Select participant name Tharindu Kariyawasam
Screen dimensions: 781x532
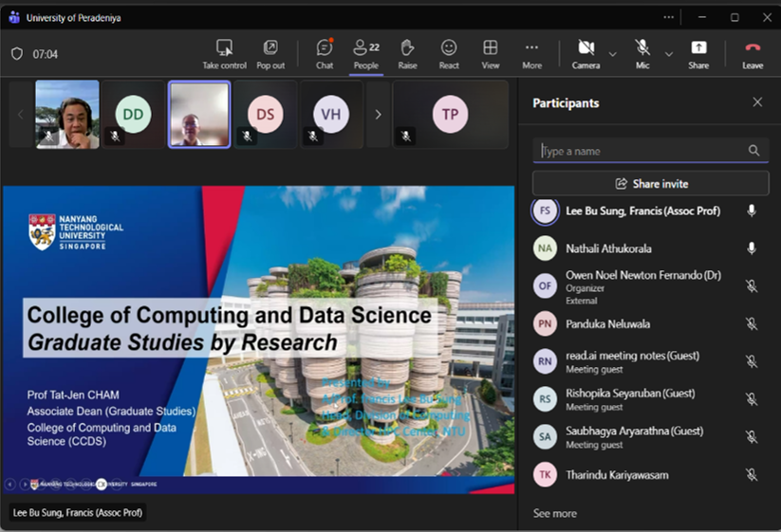(617, 475)
